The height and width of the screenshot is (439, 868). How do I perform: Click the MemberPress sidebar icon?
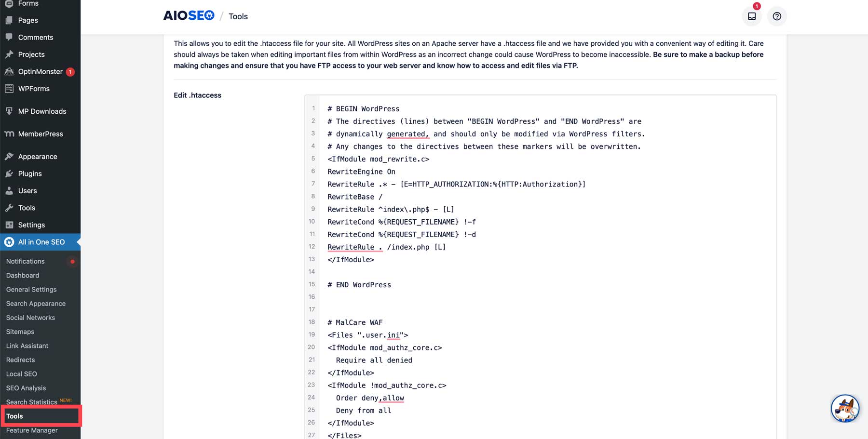pos(9,134)
